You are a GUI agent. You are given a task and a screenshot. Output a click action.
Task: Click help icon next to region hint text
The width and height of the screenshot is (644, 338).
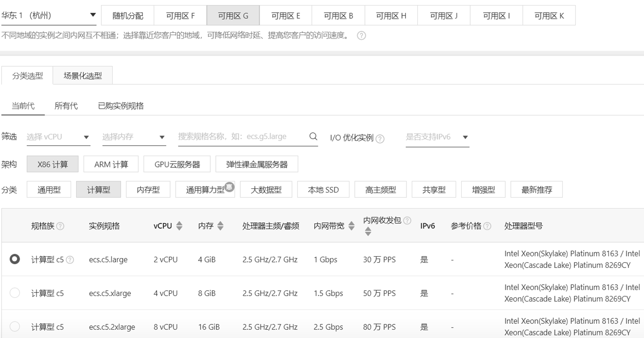pos(361,36)
